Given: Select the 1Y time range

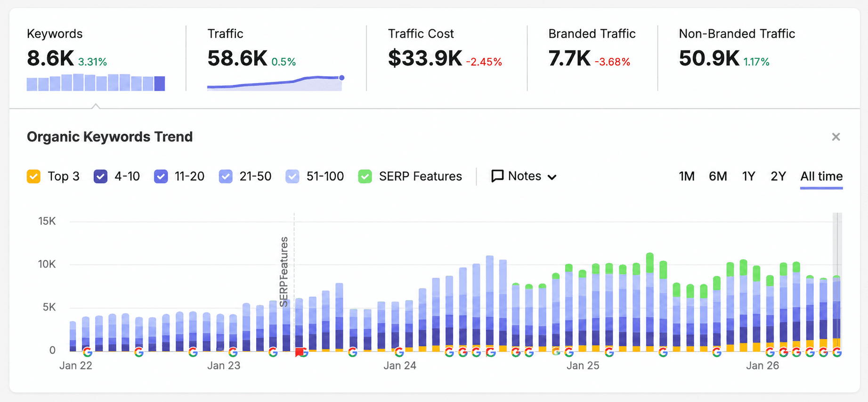Looking at the screenshot, I should click(x=748, y=176).
